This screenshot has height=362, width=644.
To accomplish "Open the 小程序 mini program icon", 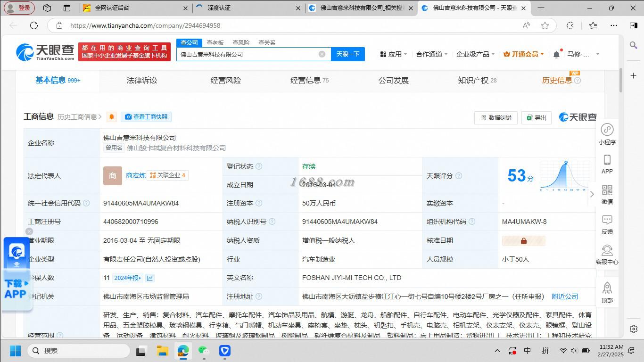I will [x=607, y=130].
